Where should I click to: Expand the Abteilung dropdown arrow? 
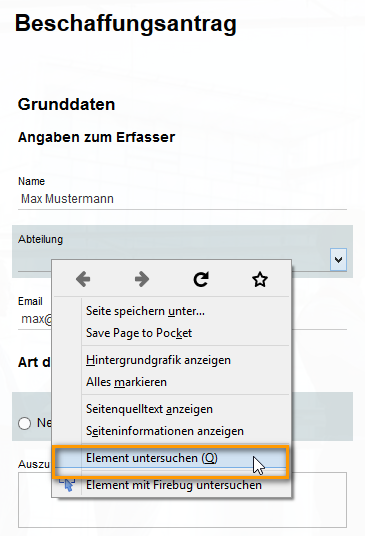(338, 260)
